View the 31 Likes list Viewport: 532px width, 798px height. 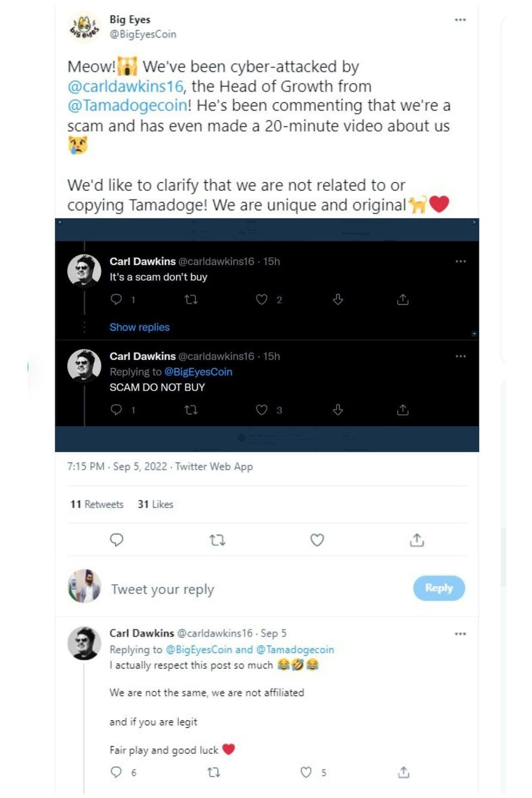pos(156,504)
